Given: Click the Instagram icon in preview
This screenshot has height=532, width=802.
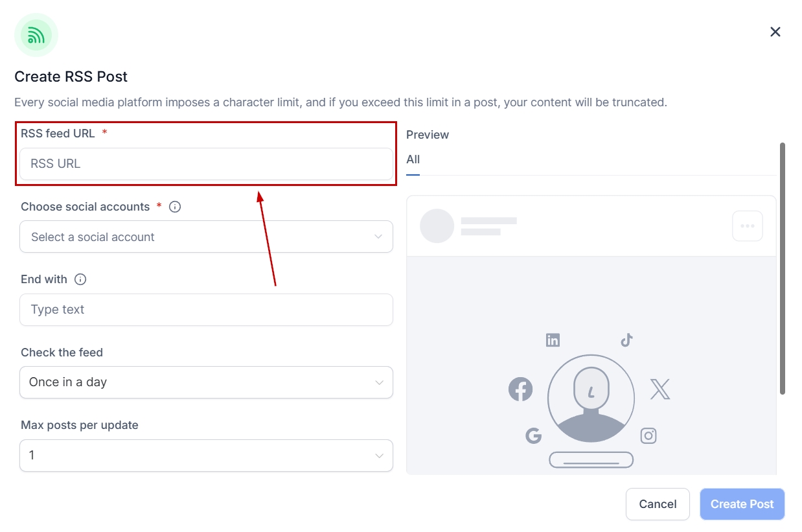Looking at the screenshot, I should (x=648, y=435).
